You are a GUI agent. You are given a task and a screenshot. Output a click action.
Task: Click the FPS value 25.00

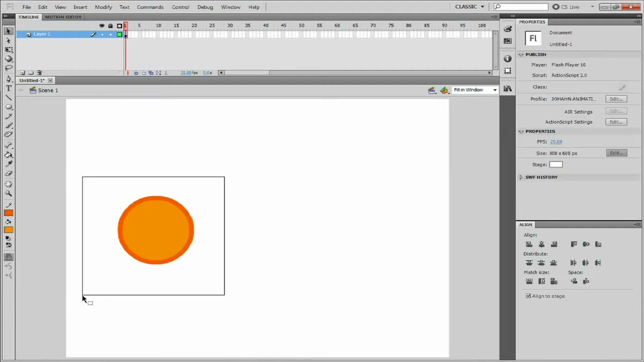tap(556, 142)
